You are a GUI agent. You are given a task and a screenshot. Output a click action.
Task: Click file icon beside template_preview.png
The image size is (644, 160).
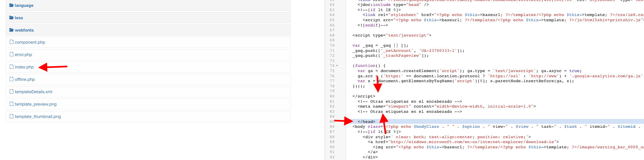click(11, 104)
